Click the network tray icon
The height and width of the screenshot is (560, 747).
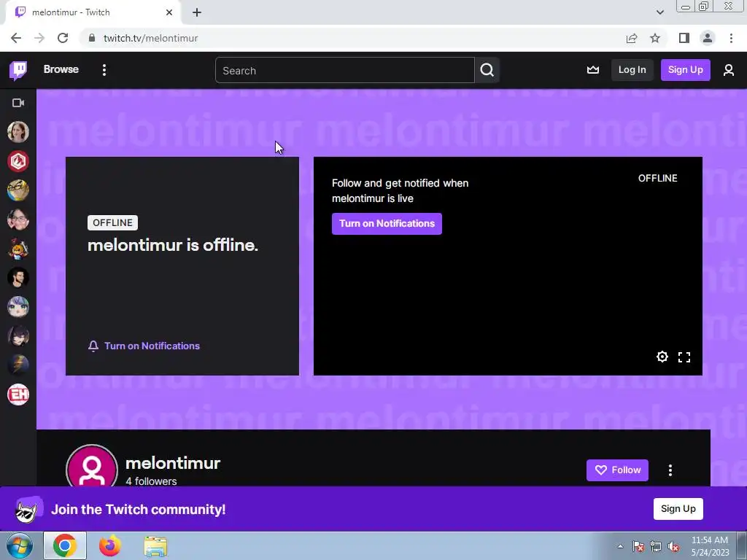[x=656, y=546]
